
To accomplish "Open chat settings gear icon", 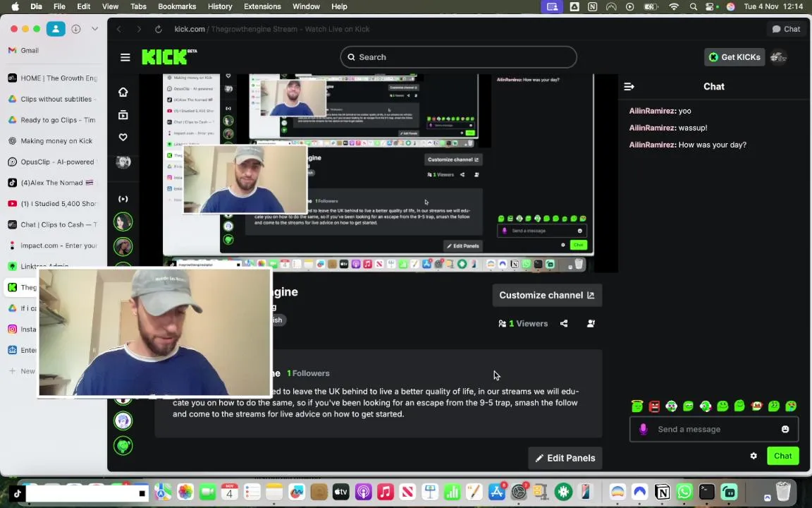I will tap(753, 456).
